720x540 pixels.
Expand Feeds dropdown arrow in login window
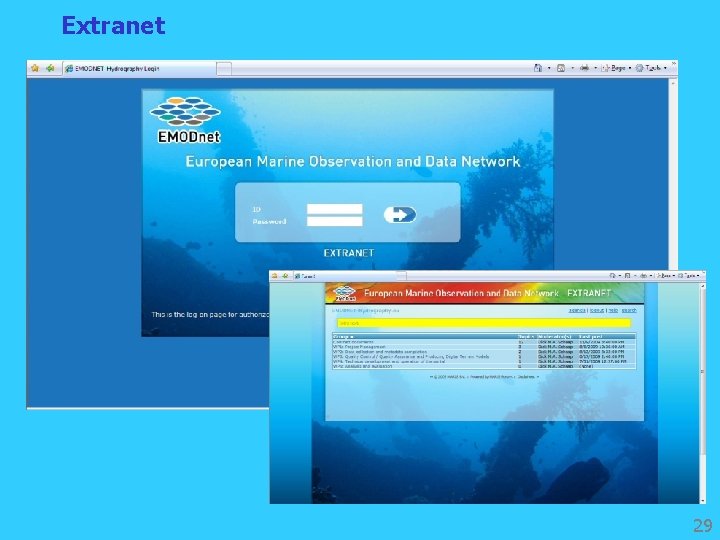point(572,68)
